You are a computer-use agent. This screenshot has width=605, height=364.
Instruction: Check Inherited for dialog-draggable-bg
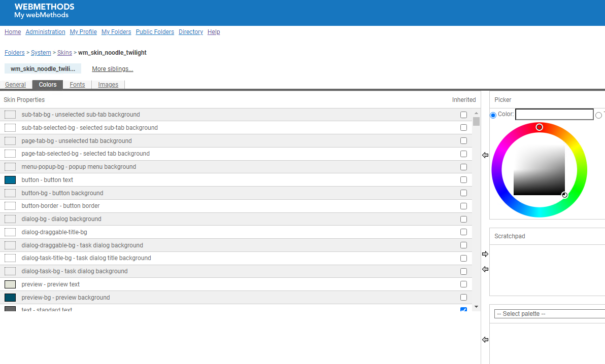(463, 245)
